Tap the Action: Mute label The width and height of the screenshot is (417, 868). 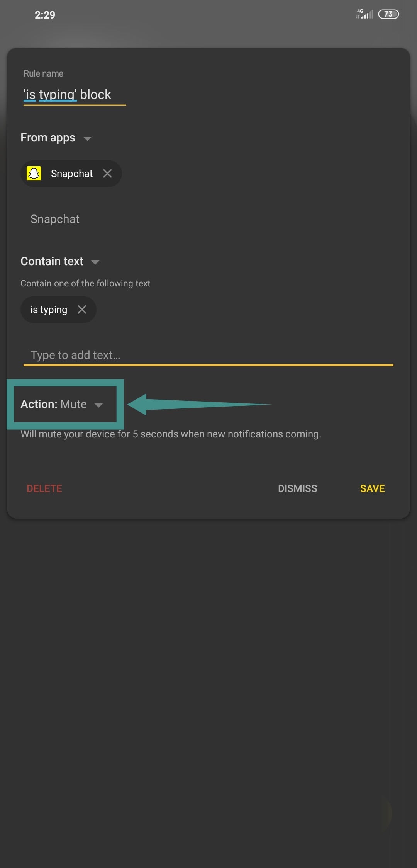[53, 404]
